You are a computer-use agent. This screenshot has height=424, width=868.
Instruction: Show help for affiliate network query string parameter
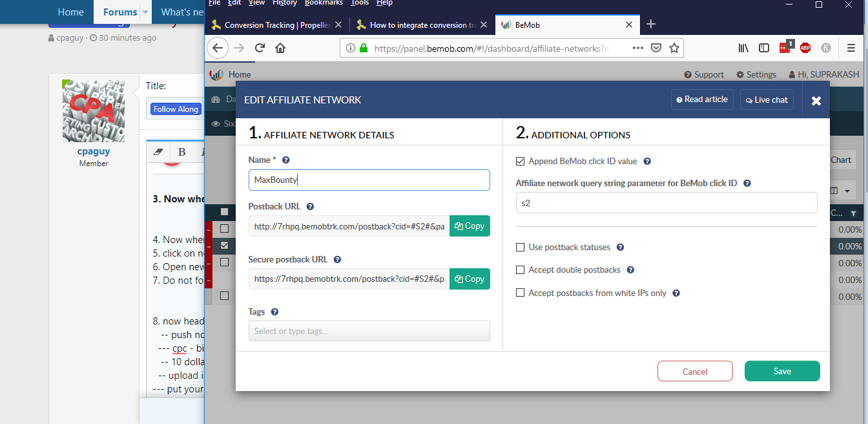point(747,184)
